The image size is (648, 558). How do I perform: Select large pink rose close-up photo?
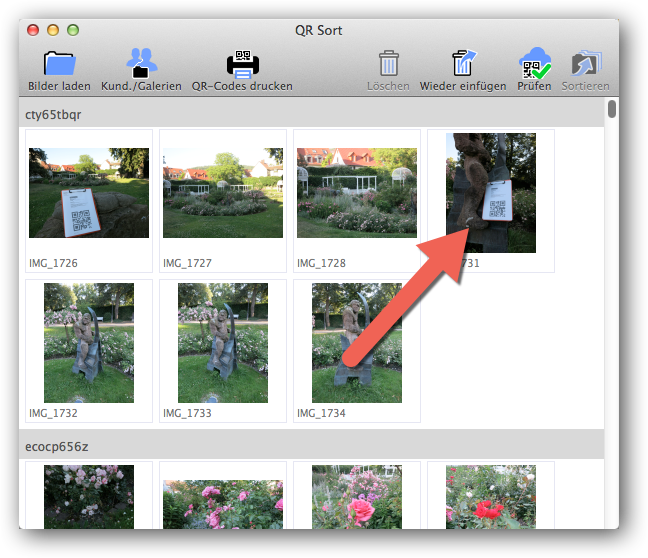pyautogui.click(x=357, y=497)
